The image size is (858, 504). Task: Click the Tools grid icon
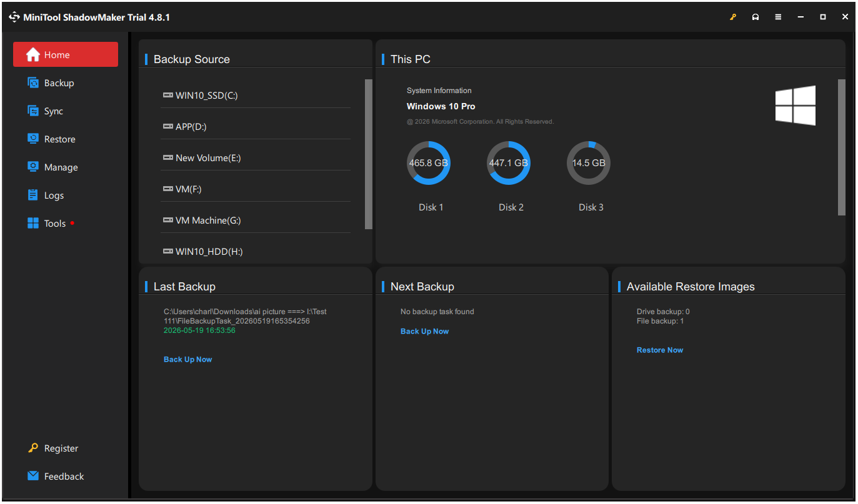tap(33, 223)
